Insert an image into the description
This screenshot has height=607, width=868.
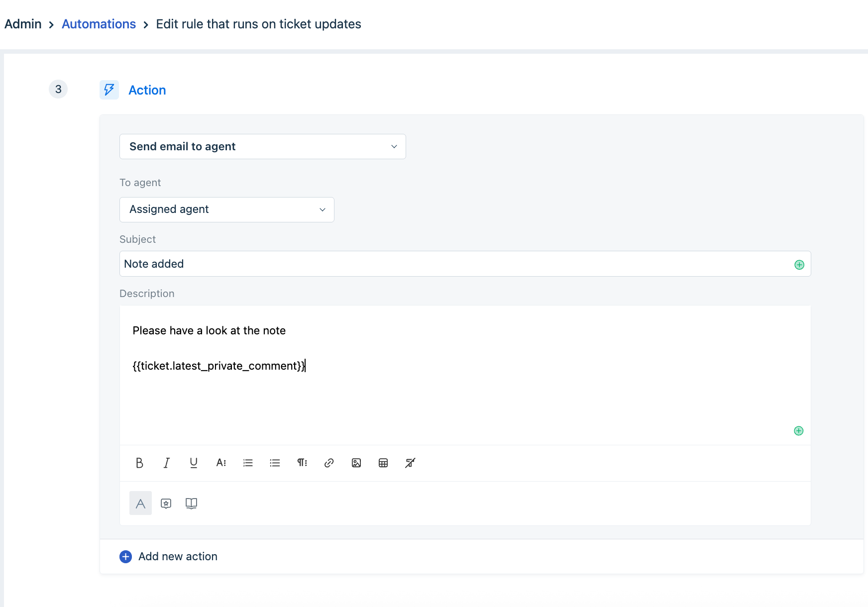(x=356, y=463)
